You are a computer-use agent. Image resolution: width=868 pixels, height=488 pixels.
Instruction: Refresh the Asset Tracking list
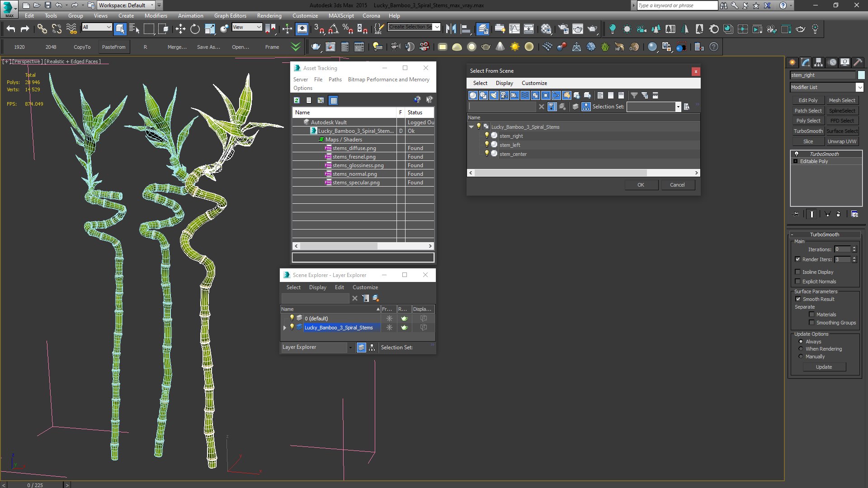[x=297, y=100]
